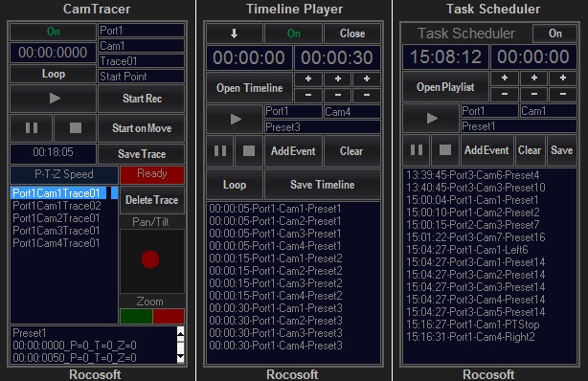
Task: Toggle Loop in CamTracer
Action: tap(53, 74)
